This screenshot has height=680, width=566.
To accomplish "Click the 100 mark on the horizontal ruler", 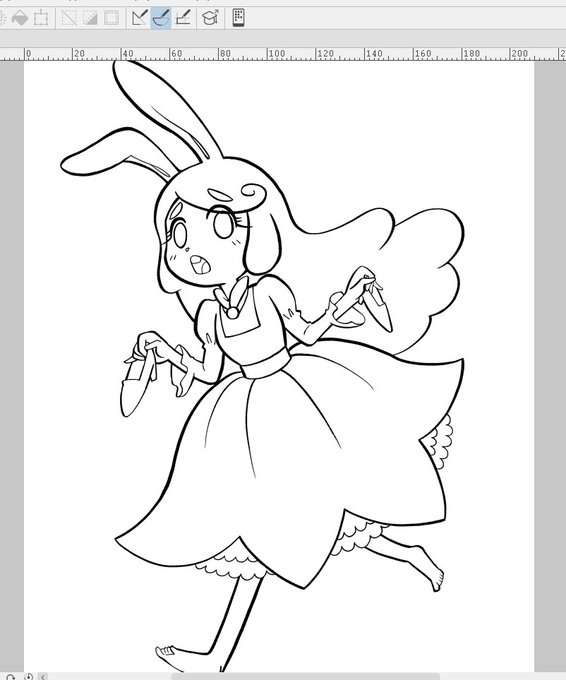I will point(276,53).
